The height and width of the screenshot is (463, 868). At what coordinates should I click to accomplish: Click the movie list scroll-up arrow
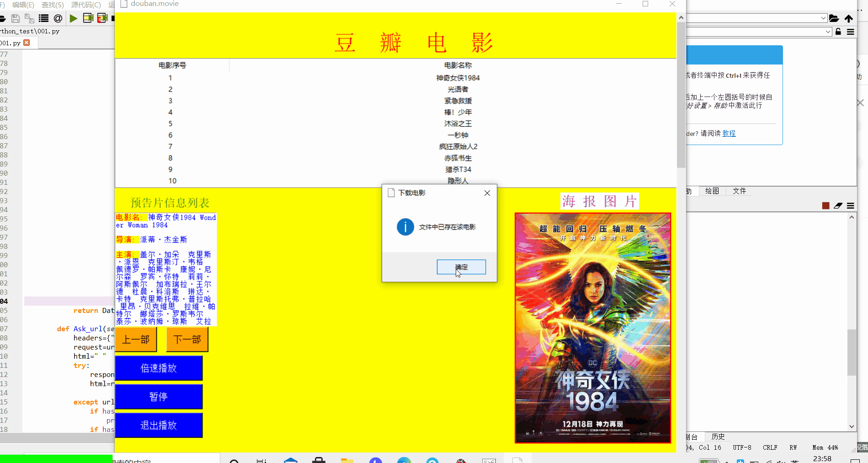click(681, 17)
